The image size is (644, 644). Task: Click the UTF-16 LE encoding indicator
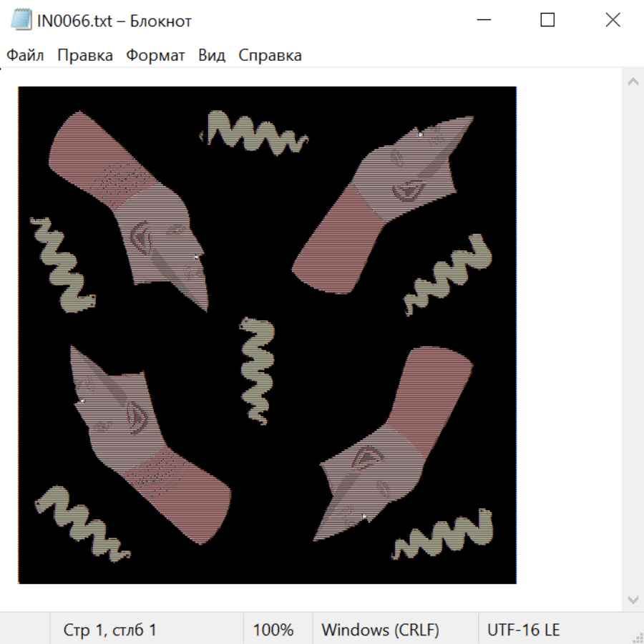(x=523, y=630)
